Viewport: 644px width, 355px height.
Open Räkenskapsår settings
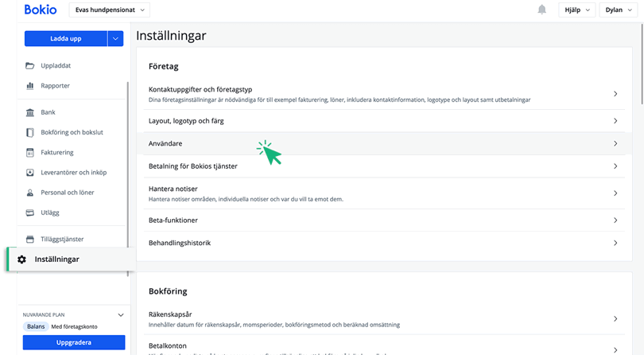coord(384,319)
